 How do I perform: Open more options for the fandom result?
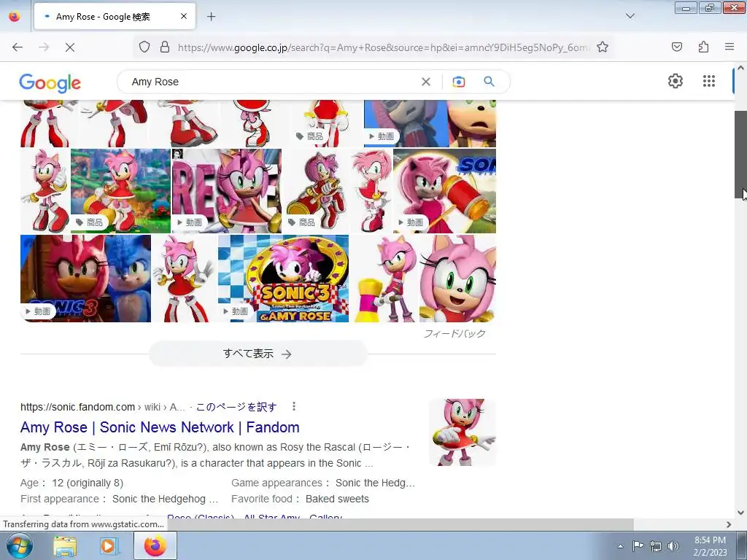tap(294, 406)
